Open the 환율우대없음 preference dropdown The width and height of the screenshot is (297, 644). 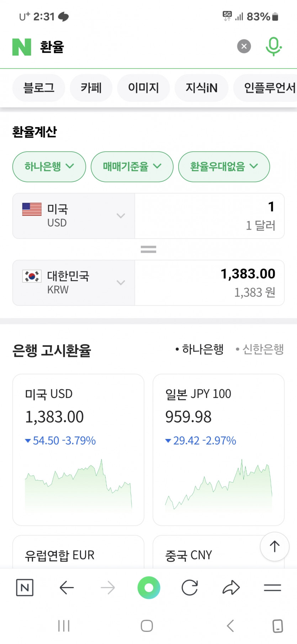pos(224,167)
